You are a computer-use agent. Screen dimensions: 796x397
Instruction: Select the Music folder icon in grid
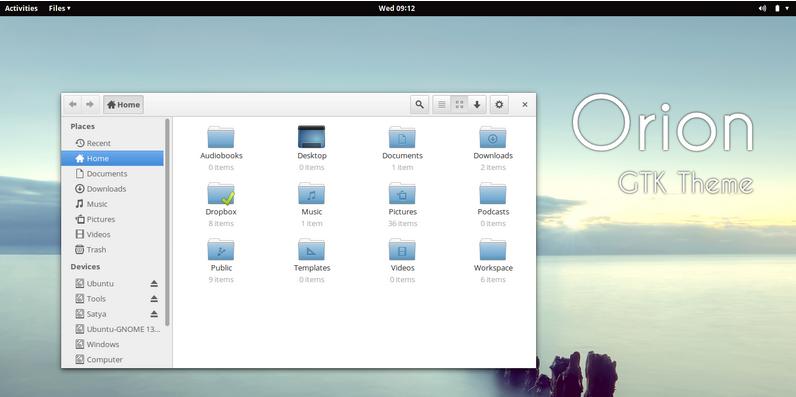pos(311,193)
